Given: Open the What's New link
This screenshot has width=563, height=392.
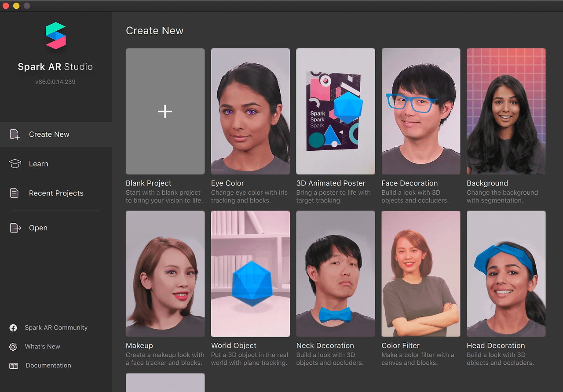Looking at the screenshot, I should [x=43, y=347].
